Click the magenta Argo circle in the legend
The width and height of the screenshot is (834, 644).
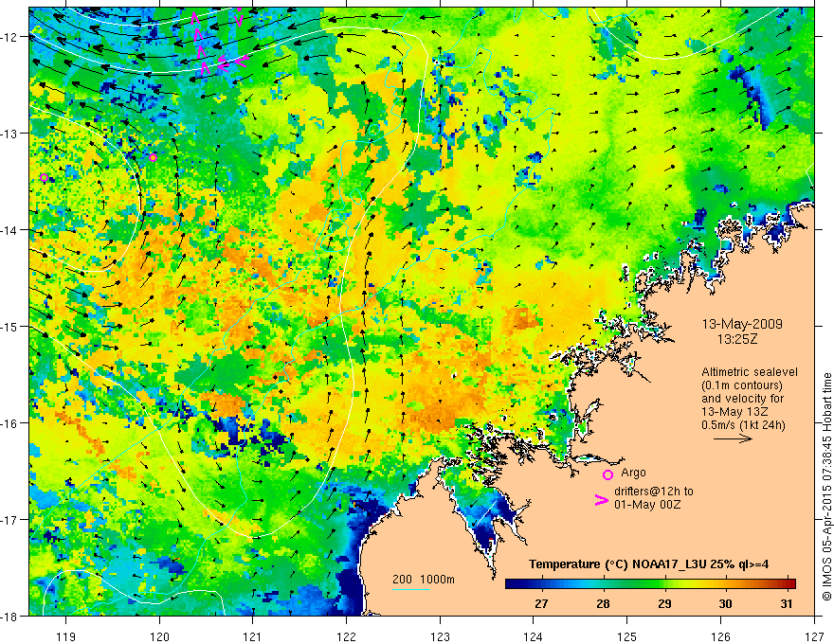pos(607,474)
